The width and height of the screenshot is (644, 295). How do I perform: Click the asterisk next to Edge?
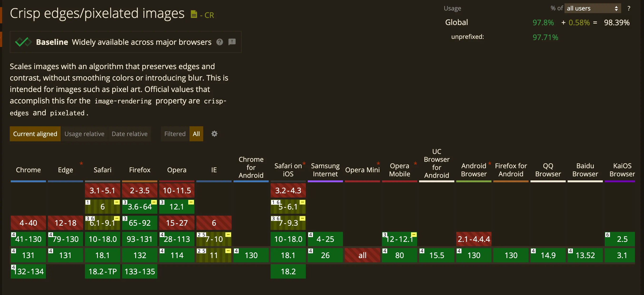pyautogui.click(x=81, y=164)
